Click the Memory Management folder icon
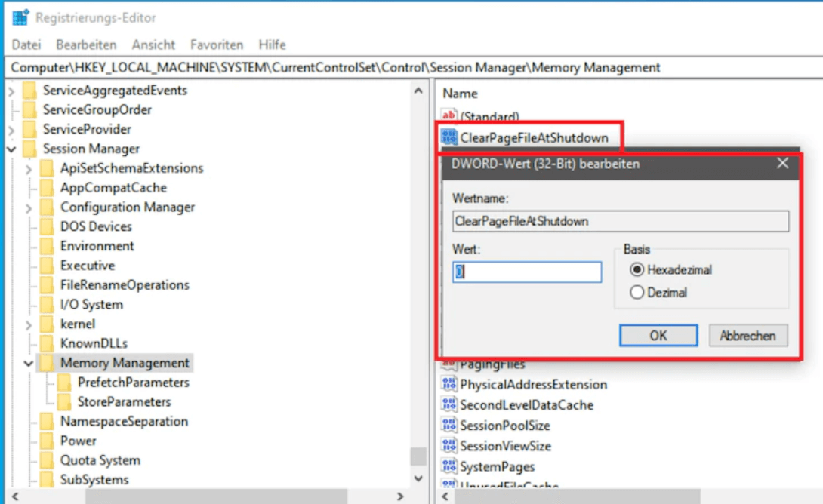Image resolution: width=823 pixels, height=504 pixels. coord(48,363)
